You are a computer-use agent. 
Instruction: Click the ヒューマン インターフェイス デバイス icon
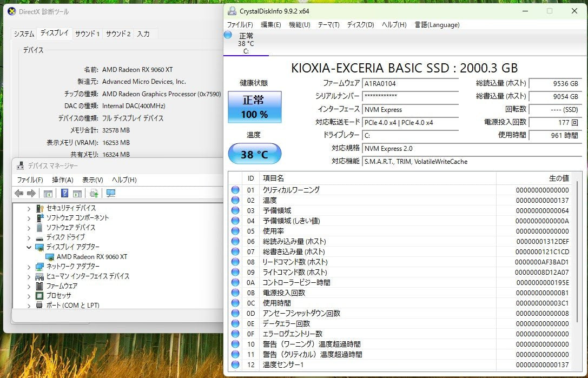click(x=39, y=276)
